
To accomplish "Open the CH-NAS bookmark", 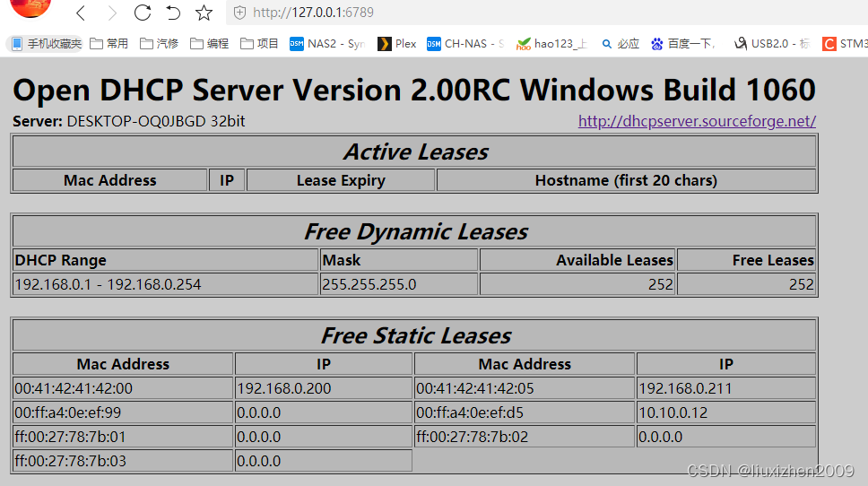I will pyautogui.click(x=465, y=44).
